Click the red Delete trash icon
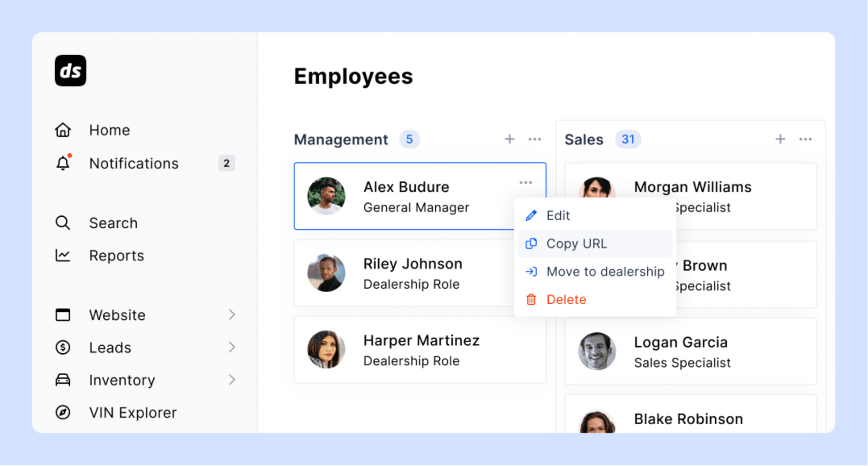The height and width of the screenshot is (466, 868). [x=531, y=299]
